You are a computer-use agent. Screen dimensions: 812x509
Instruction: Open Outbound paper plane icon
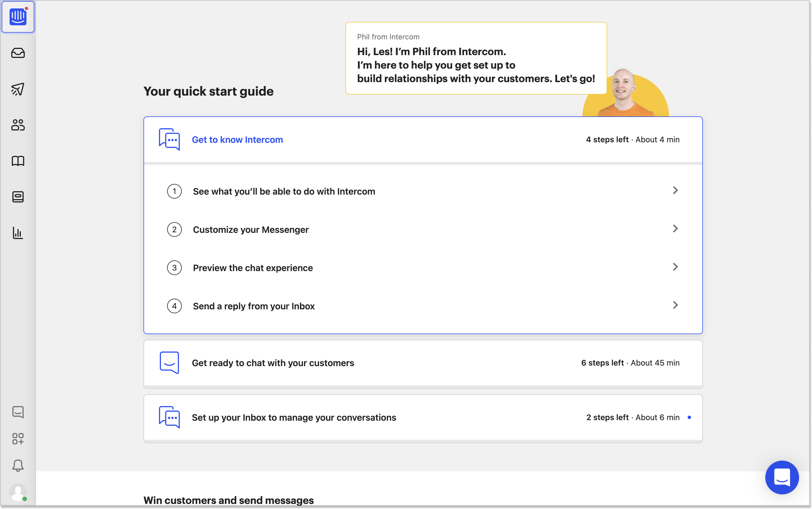[x=18, y=89]
